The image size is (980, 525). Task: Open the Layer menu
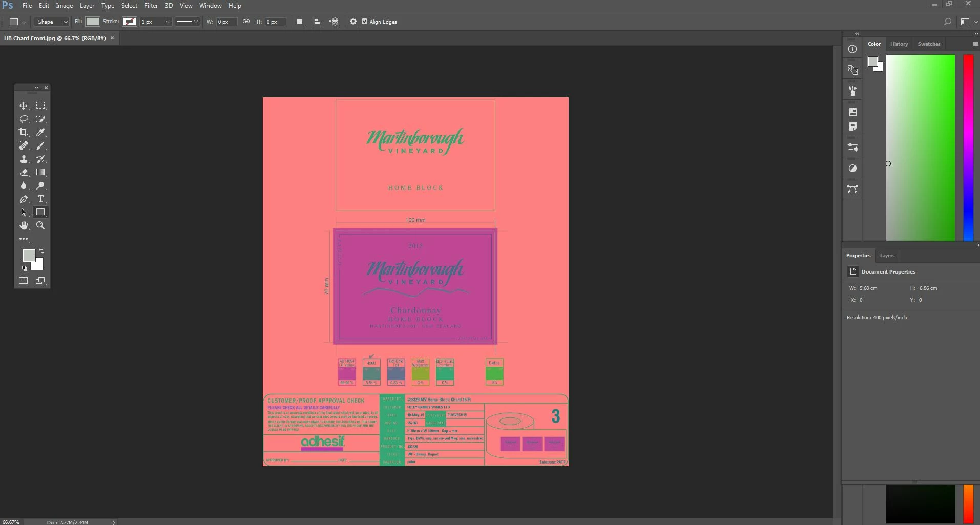[87, 6]
